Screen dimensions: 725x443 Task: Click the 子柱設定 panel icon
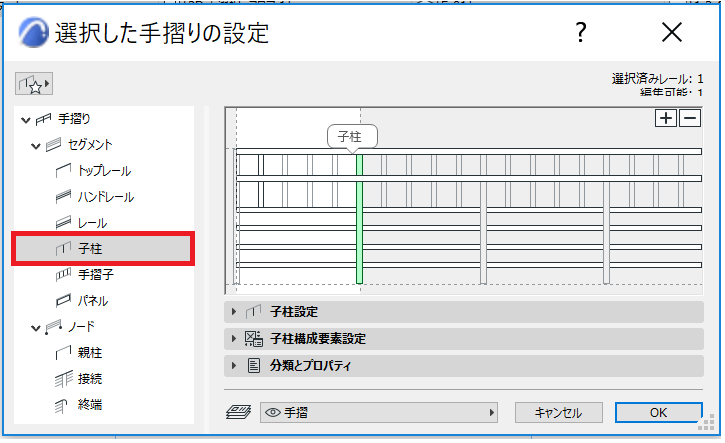click(253, 312)
